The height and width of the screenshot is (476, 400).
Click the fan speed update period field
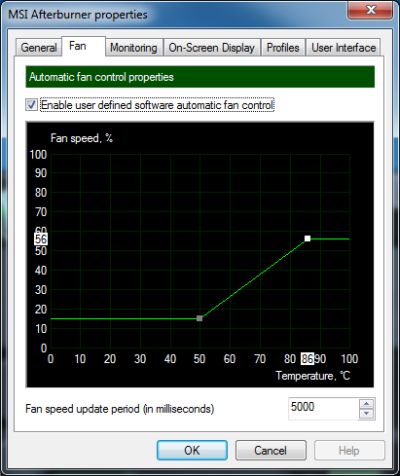coord(323,408)
